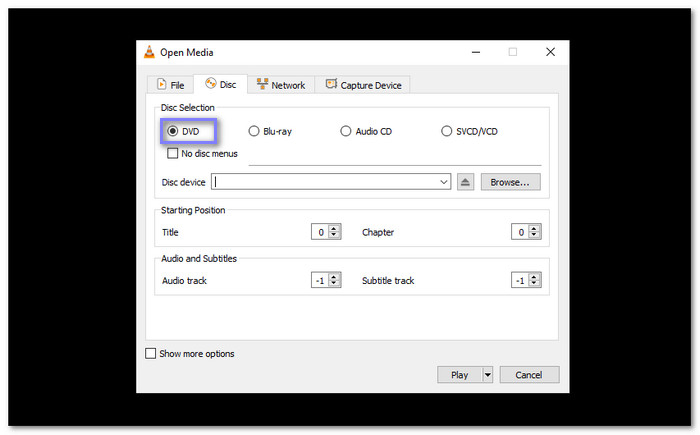
Task: Click the Play button
Action: [x=459, y=375]
